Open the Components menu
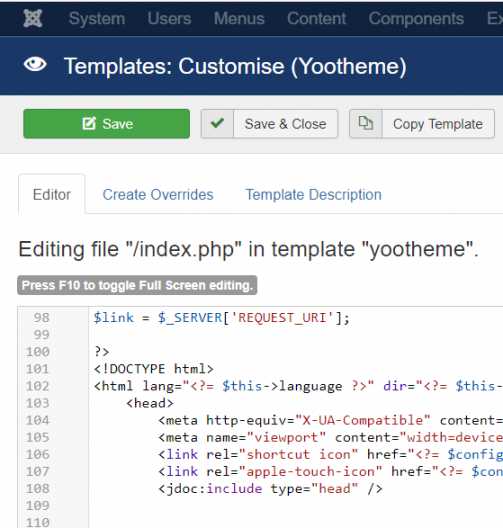This screenshot has height=528, width=503. point(416,19)
